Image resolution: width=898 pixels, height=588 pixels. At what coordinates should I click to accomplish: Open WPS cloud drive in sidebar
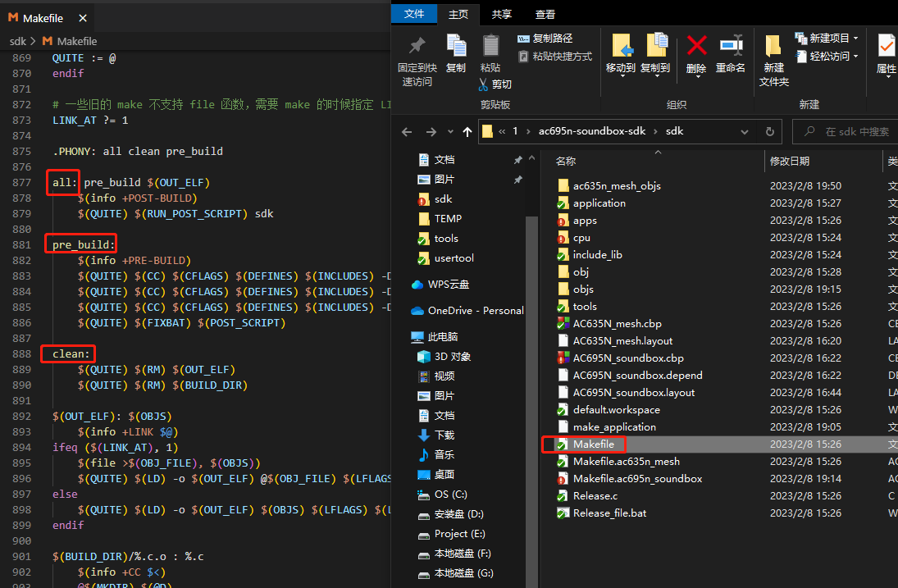pos(441,285)
